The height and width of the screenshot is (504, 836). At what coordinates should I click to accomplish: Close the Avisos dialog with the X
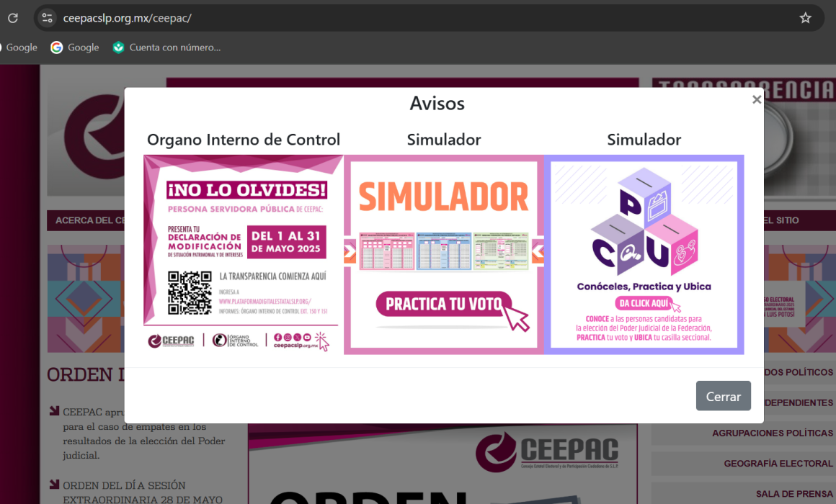pyautogui.click(x=757, y=99)
